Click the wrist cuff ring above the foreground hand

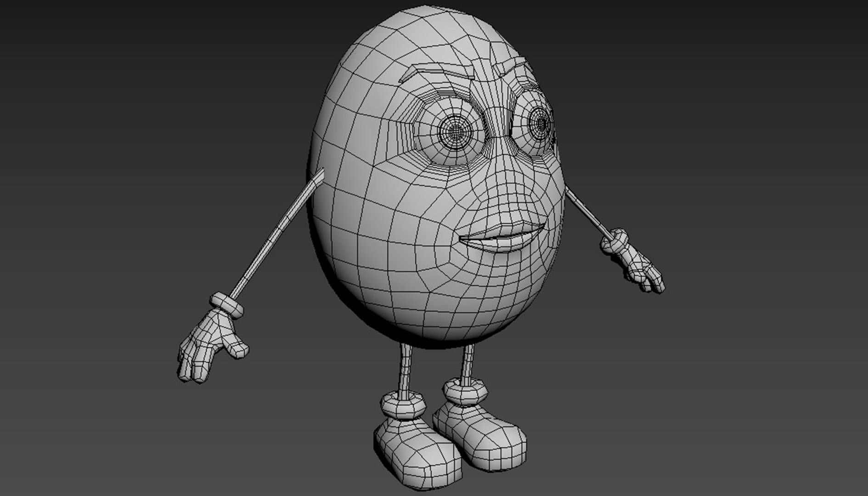226,305
